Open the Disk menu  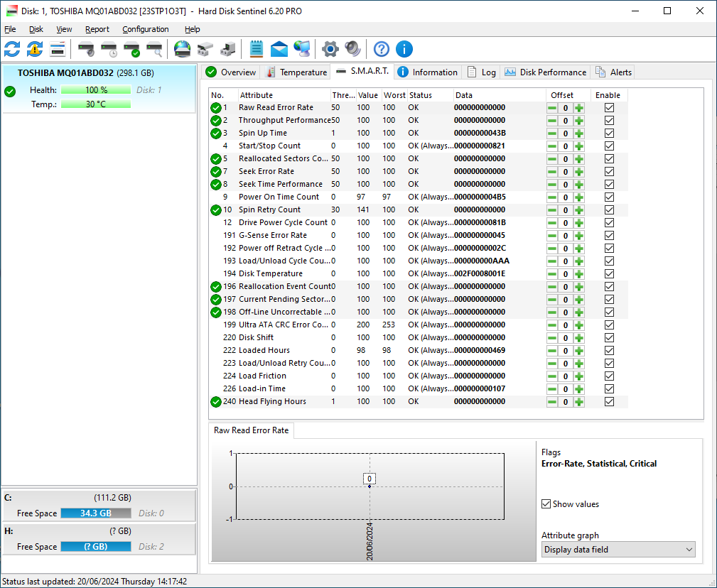(36, 29)
